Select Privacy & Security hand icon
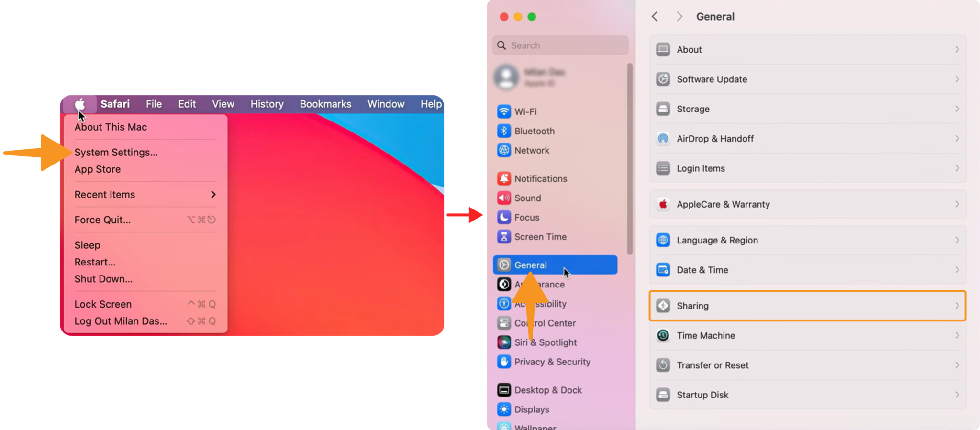Viewport: 980px width, 430px height. [x=504, y=362]
